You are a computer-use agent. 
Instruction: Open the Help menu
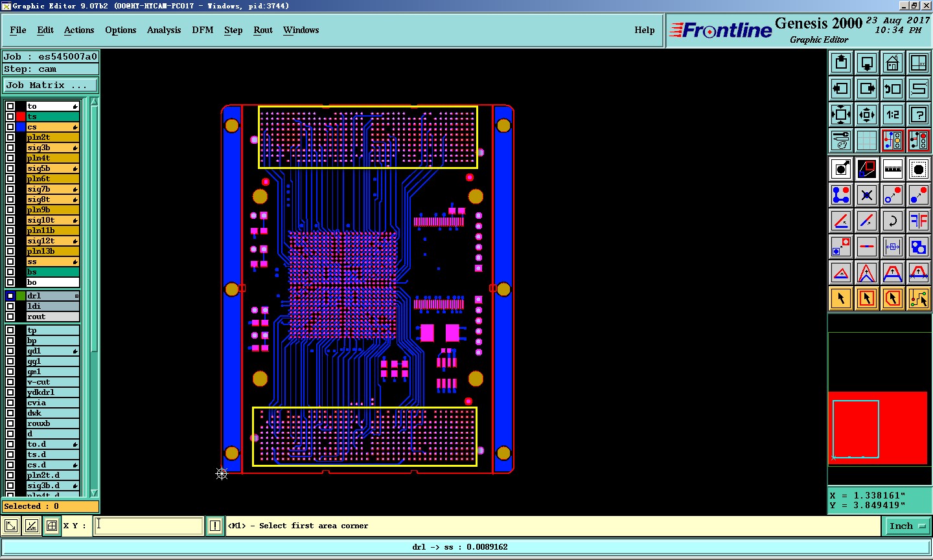[x=645, y=30]
